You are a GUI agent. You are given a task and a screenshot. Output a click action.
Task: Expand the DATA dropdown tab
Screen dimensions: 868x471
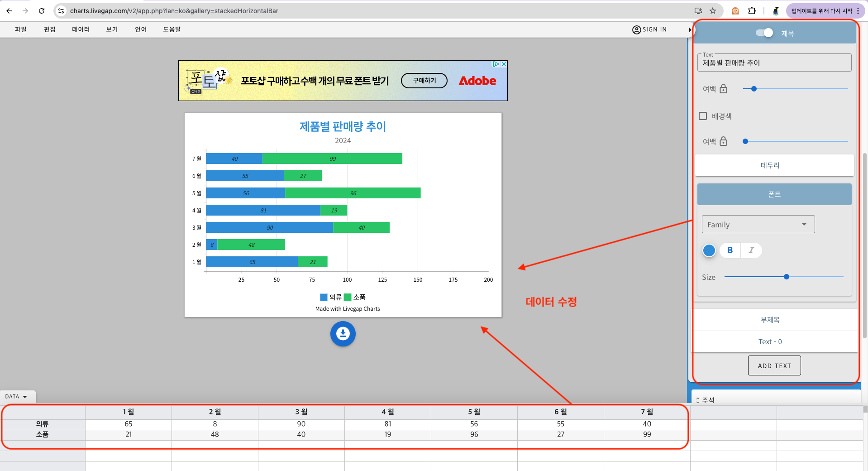point(16,397)
